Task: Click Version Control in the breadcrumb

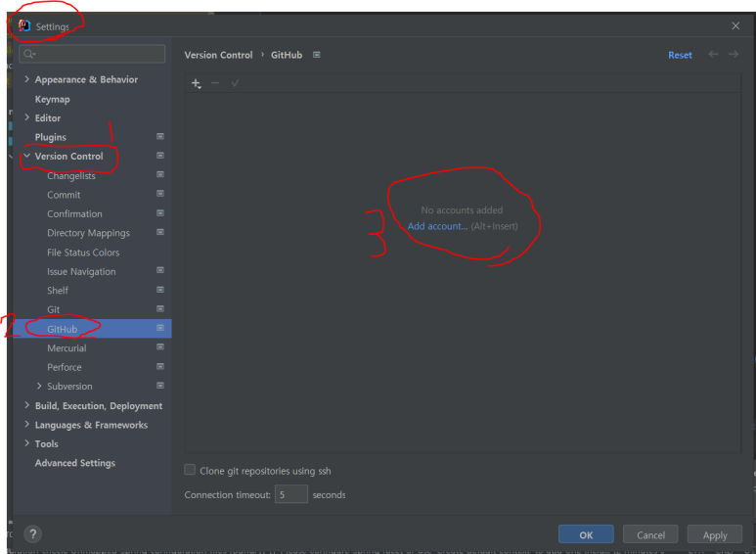Action: (218, 55)
